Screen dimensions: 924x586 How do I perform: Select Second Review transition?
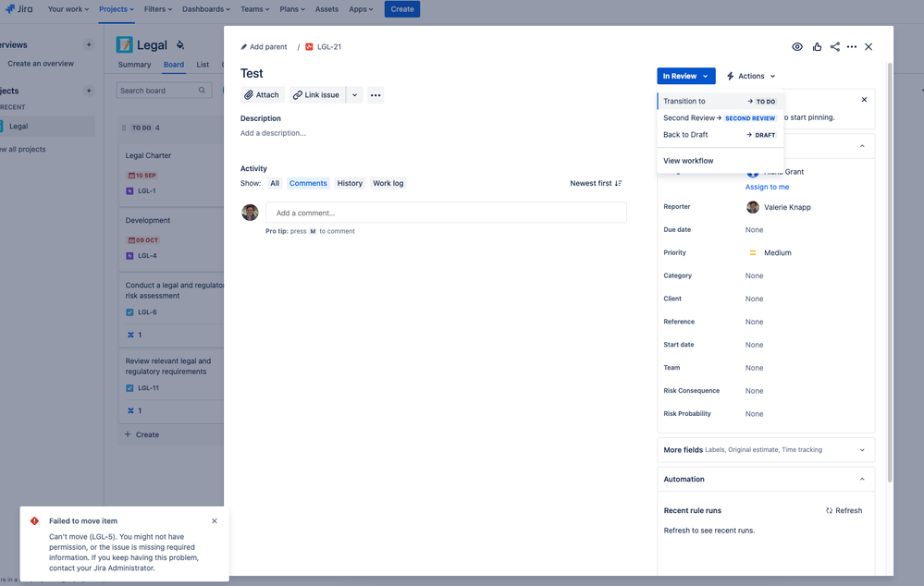coord(720,117)
